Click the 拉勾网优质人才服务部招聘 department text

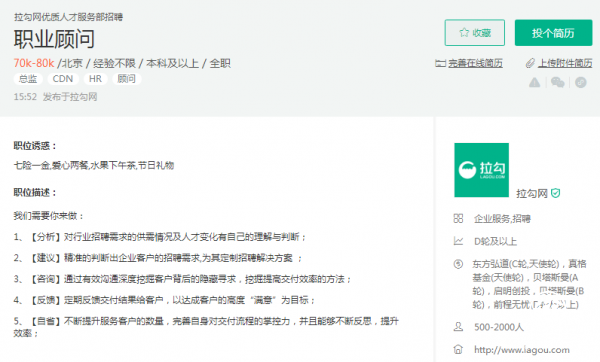point(68,17)
